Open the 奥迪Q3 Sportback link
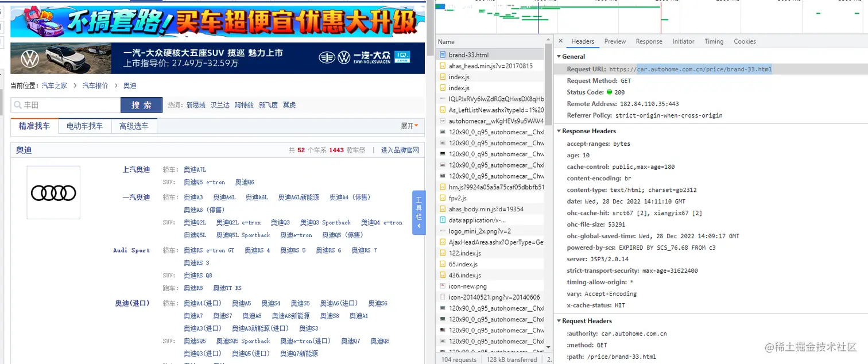The width and height of the screenshot is (868, 364). click(325, 223)
